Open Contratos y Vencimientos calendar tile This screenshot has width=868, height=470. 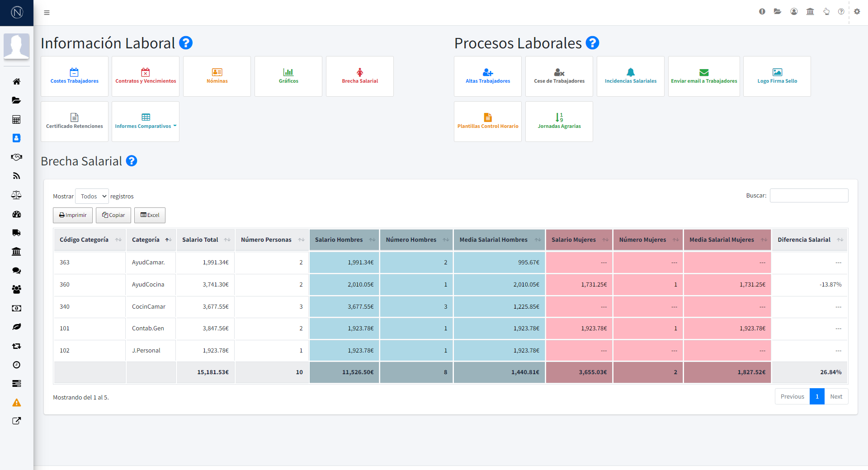pyautogui.click(x=146, y=76)
